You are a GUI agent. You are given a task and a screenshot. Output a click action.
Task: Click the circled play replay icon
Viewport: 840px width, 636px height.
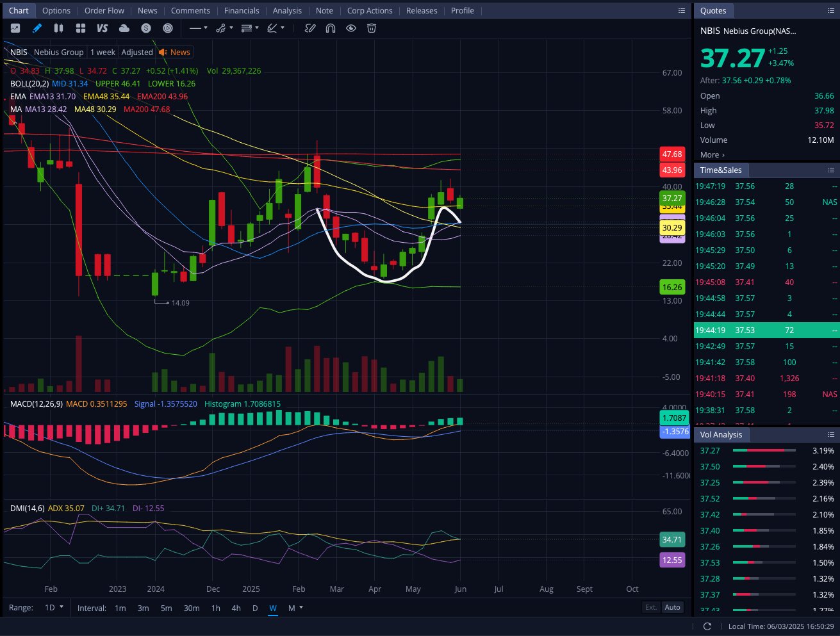168,28
